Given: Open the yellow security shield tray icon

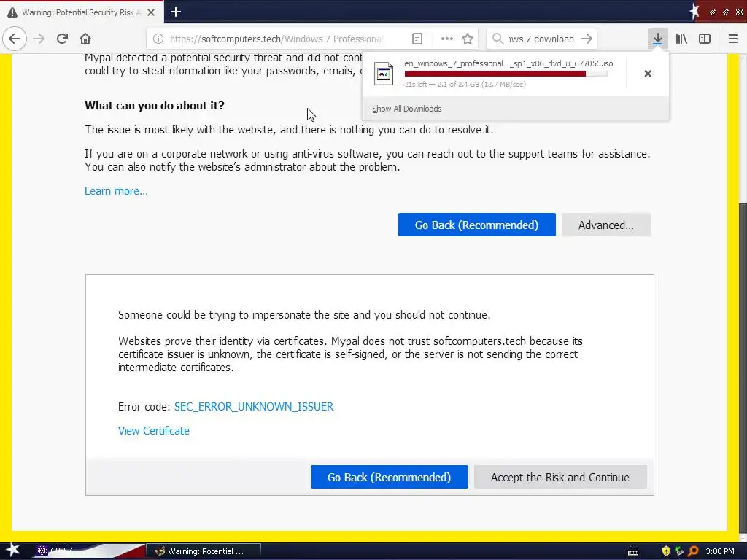Looking at the screenshot, I should point(666,551).
